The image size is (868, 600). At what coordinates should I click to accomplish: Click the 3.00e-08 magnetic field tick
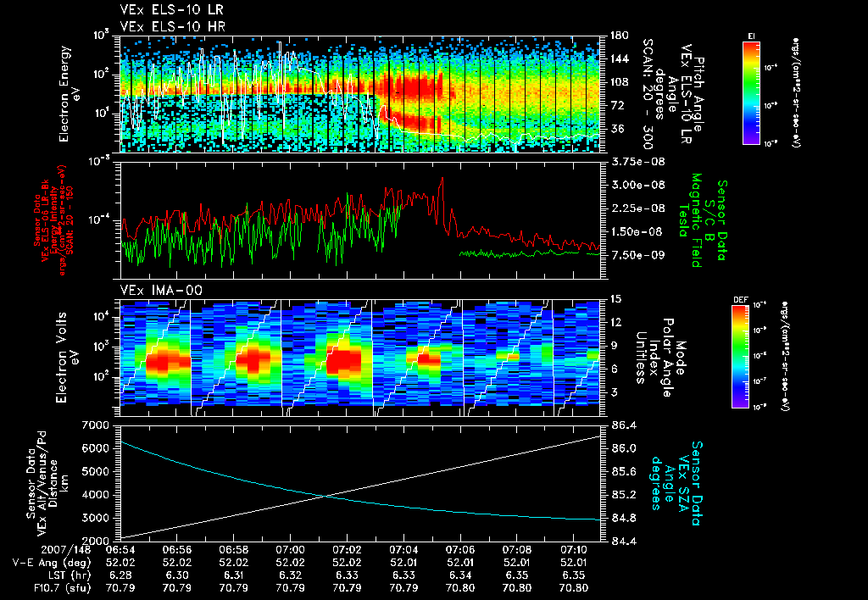(637, 185)
